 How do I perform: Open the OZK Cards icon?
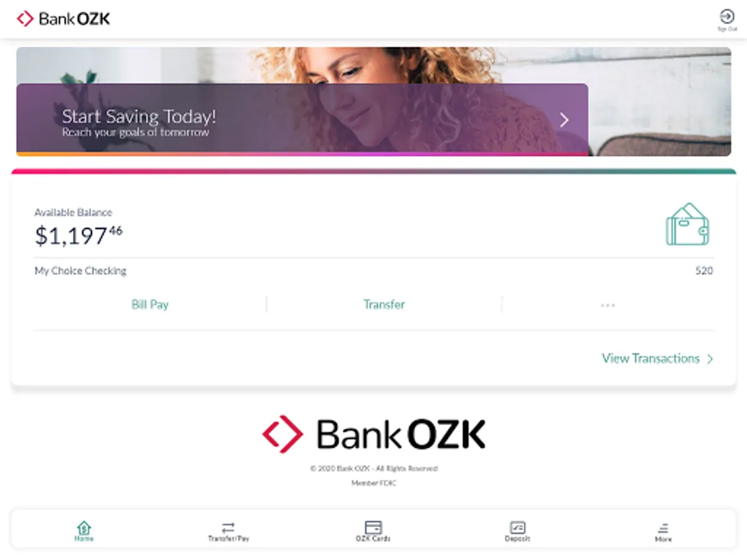coord(373,527)
